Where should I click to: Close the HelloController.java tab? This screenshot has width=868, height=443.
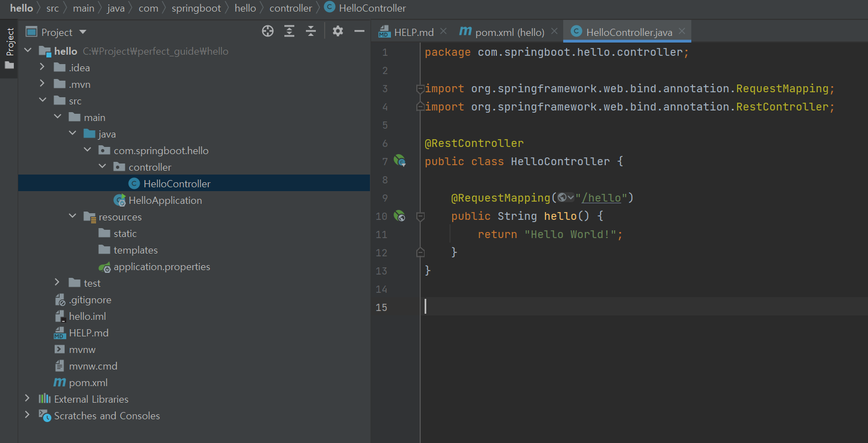682,31
